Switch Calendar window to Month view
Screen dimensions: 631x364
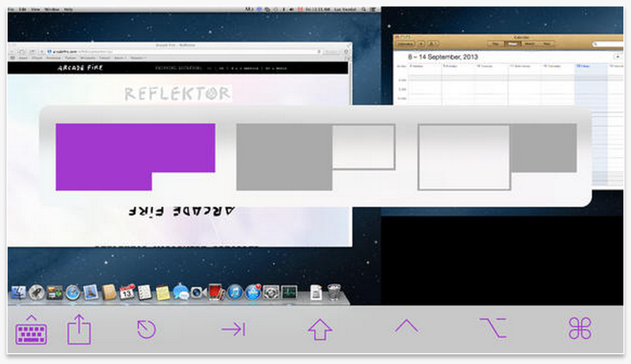pyautogui.click(x=529, y=44)
